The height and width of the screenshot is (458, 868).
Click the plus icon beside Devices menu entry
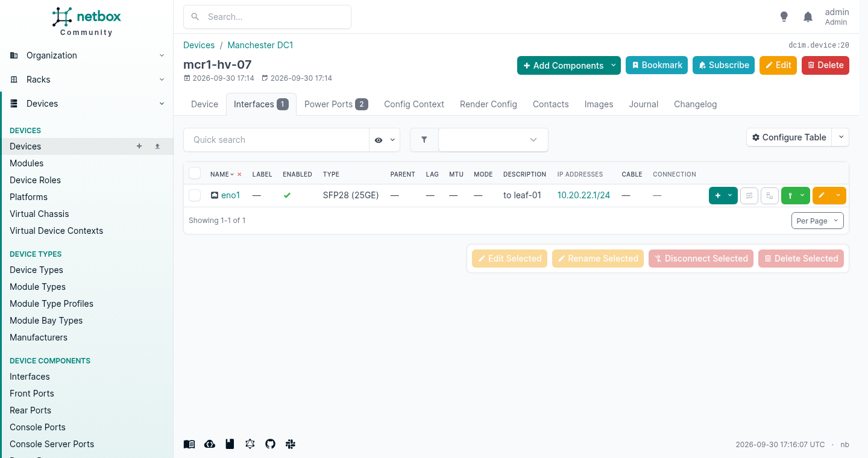[139, 146]
